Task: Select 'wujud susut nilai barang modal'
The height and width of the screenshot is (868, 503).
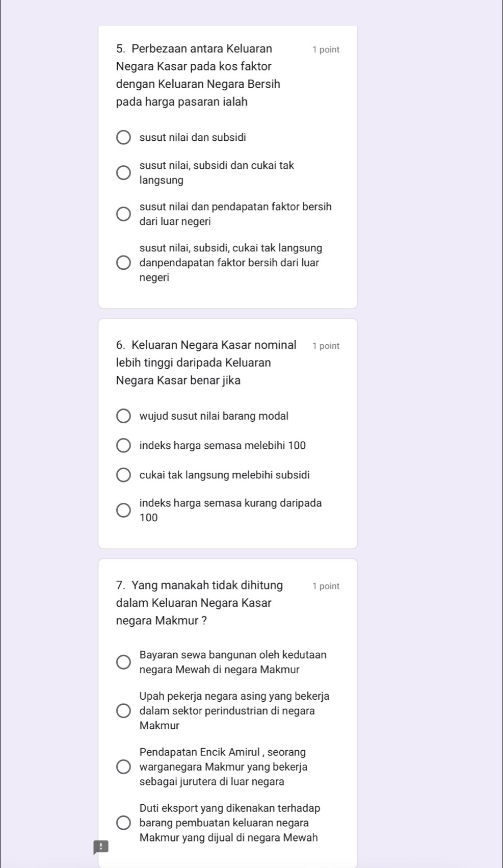Action: 123,416
